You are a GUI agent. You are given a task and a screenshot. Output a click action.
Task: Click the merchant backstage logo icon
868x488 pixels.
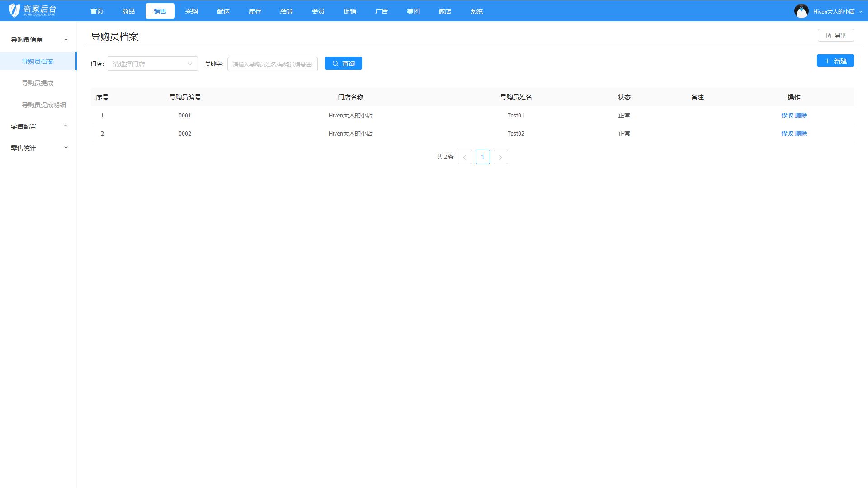click(x=14, y=10)
